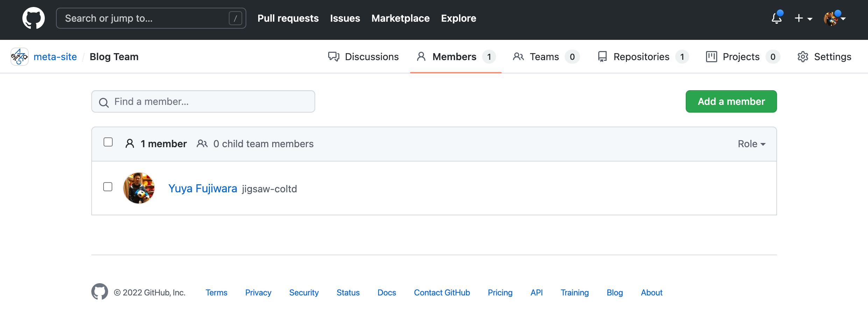Click the Repositories repo icon
The width and height of the screenshot is (868, 329).
click(x=602, y=57)
